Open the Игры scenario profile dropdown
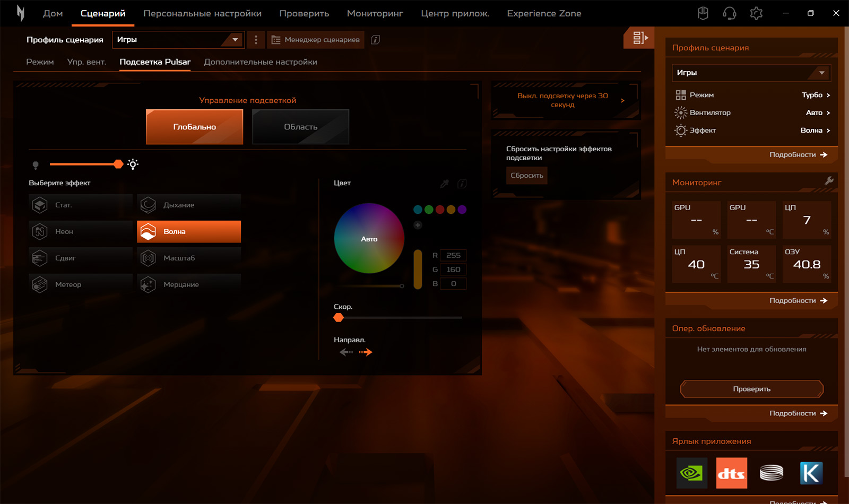 (178, 40)
